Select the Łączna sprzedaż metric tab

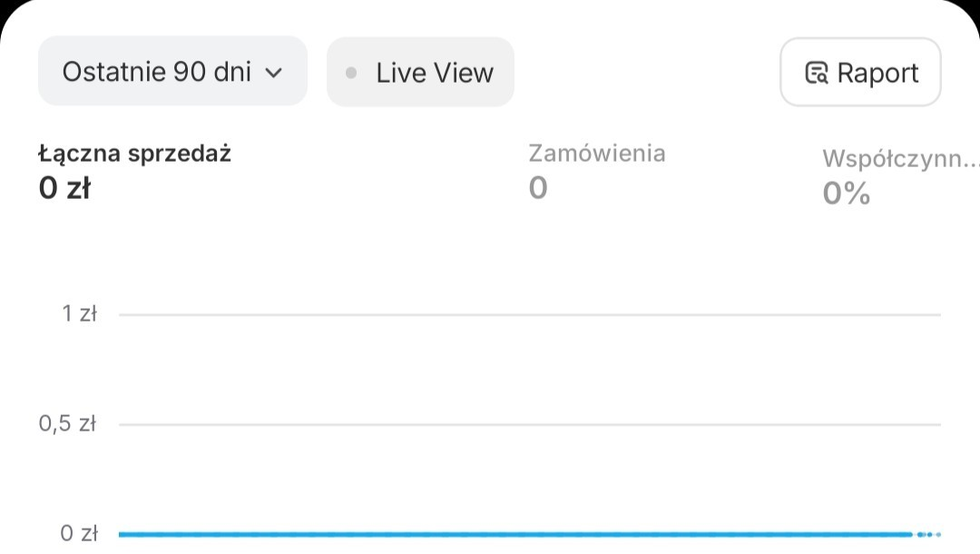tap(135, 153)
